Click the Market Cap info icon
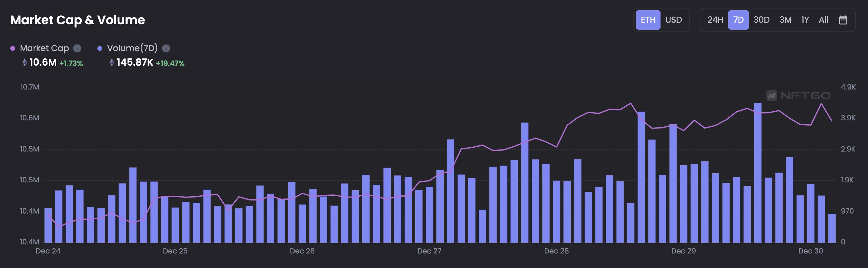This screenshot has height=268, width=868. pos(77,48)
